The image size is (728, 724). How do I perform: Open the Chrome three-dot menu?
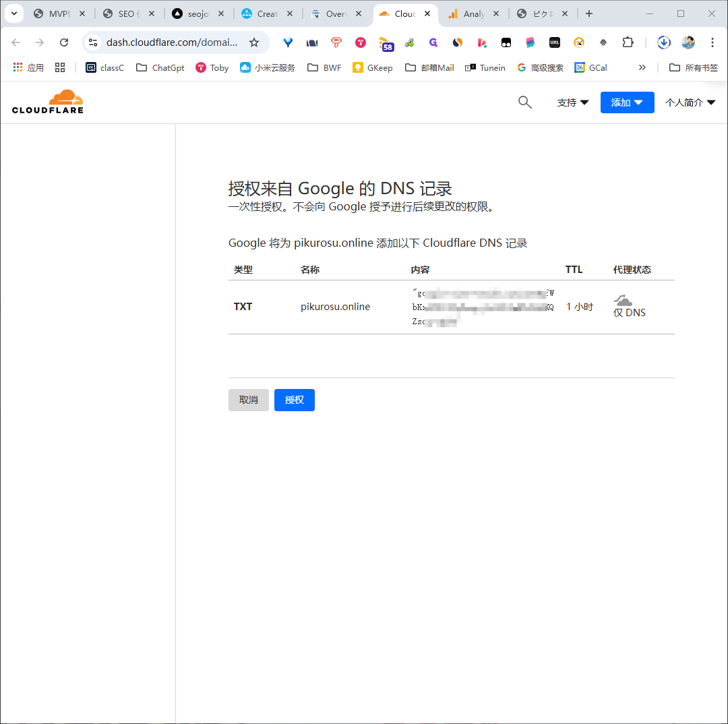pos(712,42)
